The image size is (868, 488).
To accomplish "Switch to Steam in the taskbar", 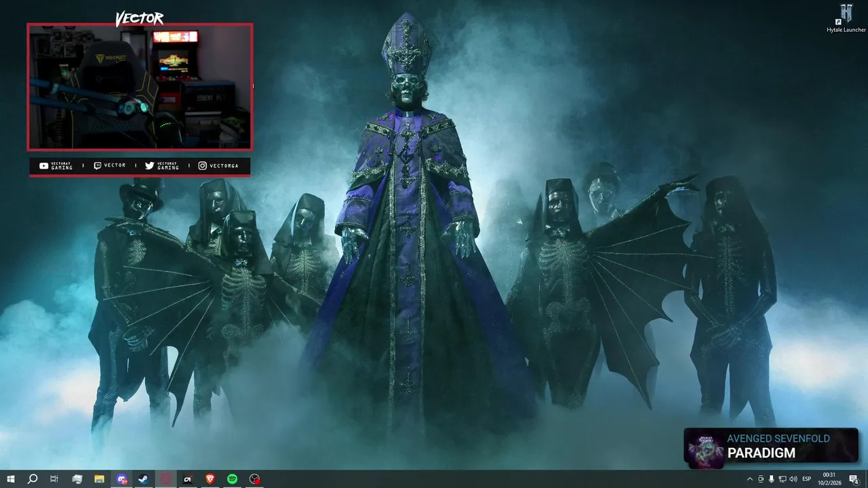I will point(144,479).
